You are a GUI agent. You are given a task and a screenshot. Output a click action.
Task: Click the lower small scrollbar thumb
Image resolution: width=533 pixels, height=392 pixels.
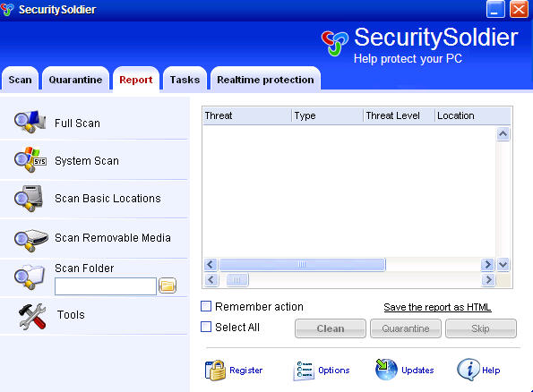236,280
